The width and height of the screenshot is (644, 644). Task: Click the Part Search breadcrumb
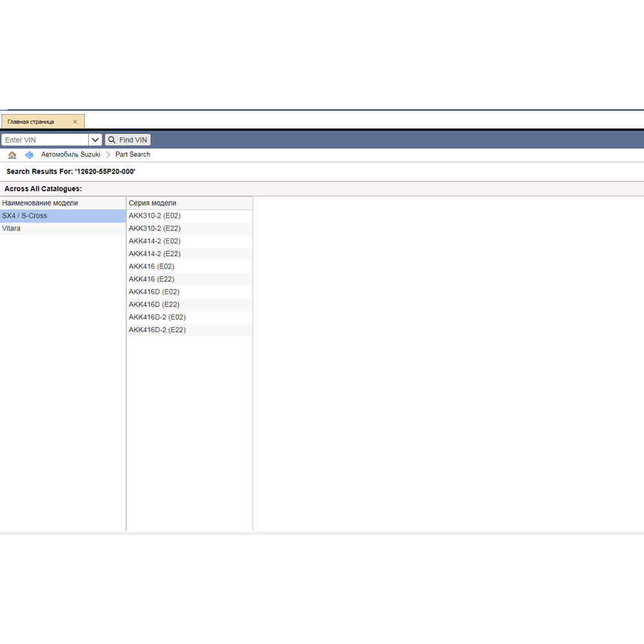(x=133, y=155)
